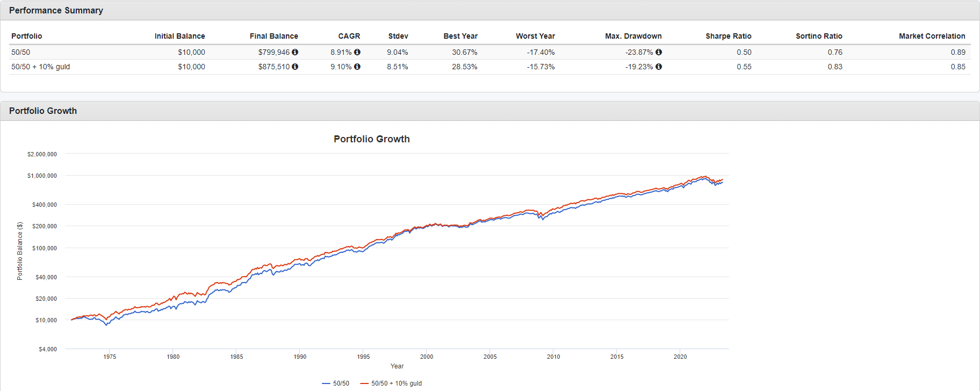The width and height of the screenshot is (980, 391).
Task: Open info icon next to 9.10% CAGR
Action: point(357,67)
